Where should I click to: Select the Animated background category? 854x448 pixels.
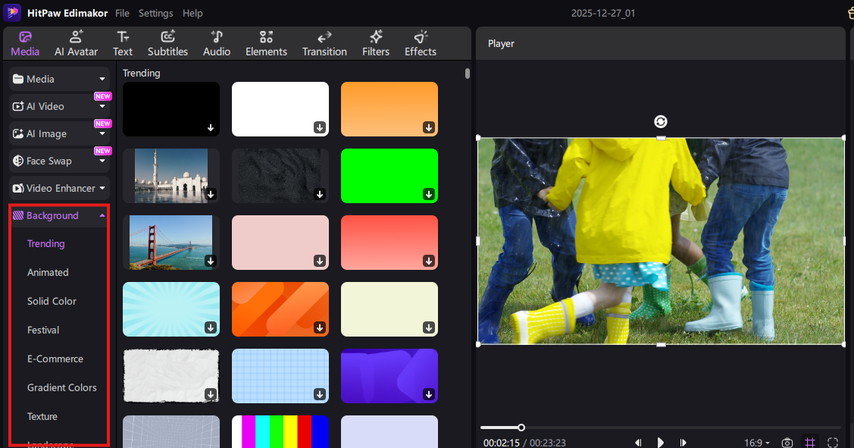pos(48,272)
